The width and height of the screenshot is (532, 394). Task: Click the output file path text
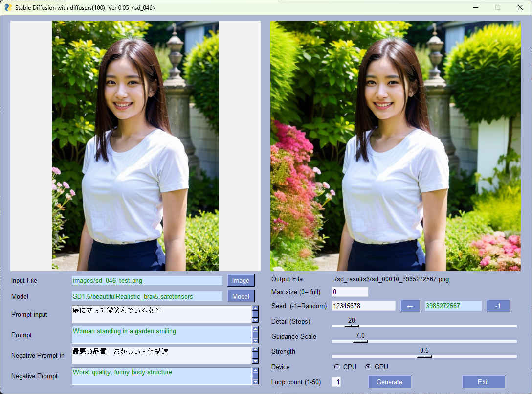[391, 279]
